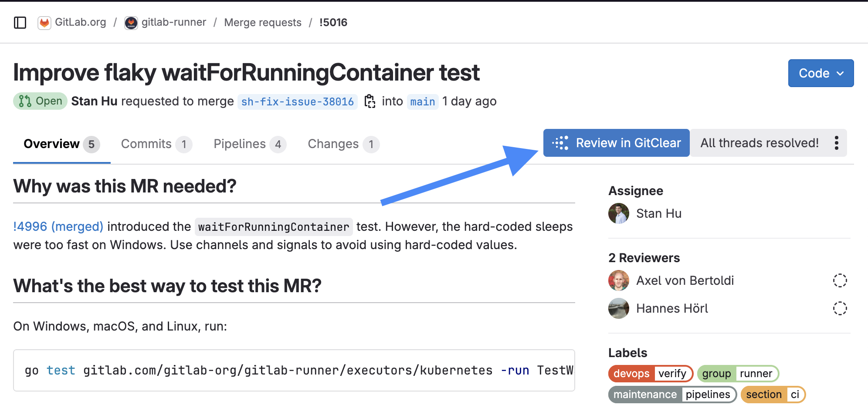Click the GitLab.org fox logo icon

click(x=44, y=23)
